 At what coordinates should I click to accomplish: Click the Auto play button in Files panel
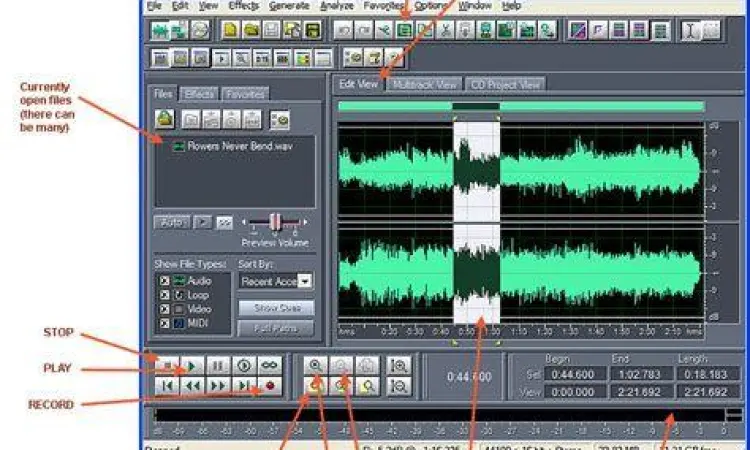click(170, 222)
